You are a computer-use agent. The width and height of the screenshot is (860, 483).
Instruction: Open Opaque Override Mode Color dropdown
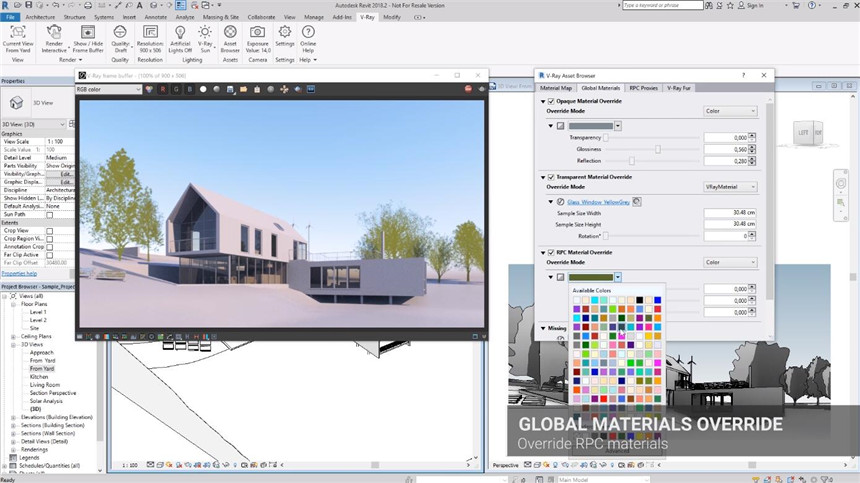click(x=730, y=111)
